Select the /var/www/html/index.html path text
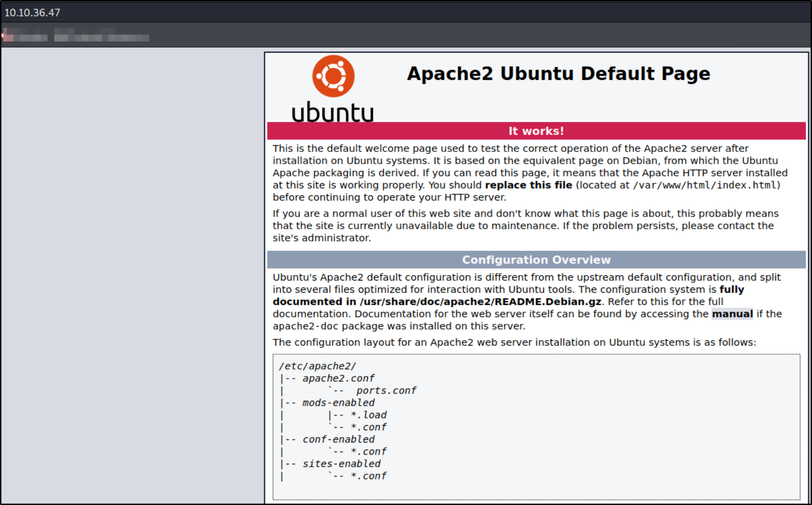This screenshot has width=812, height=505. [x=704, y=185]
